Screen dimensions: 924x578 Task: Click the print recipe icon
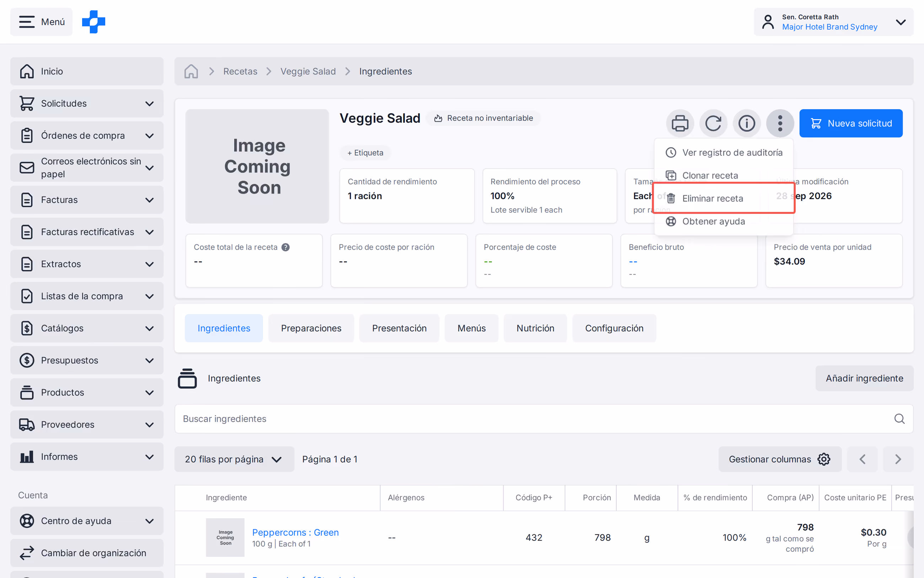coord(679,123)
